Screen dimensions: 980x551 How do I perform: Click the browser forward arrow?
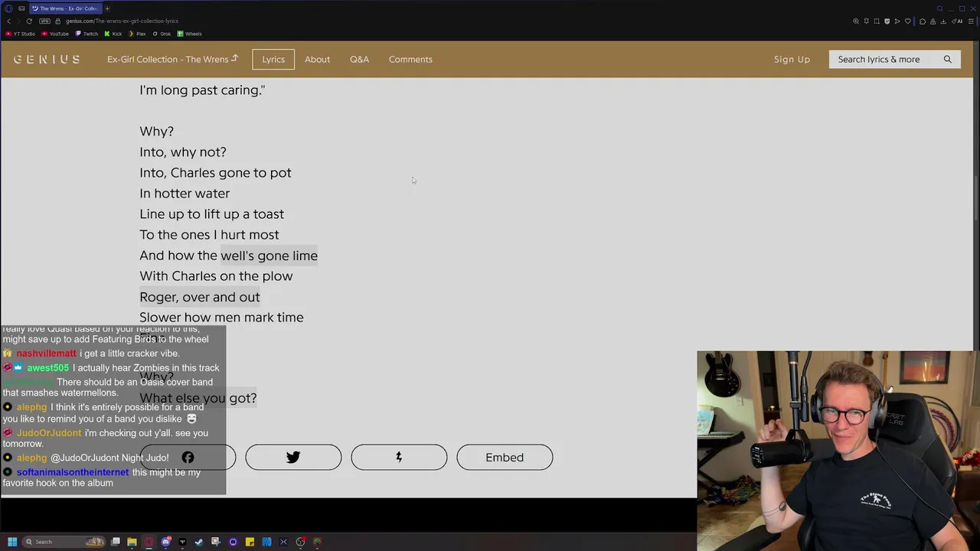coord(18,21)
